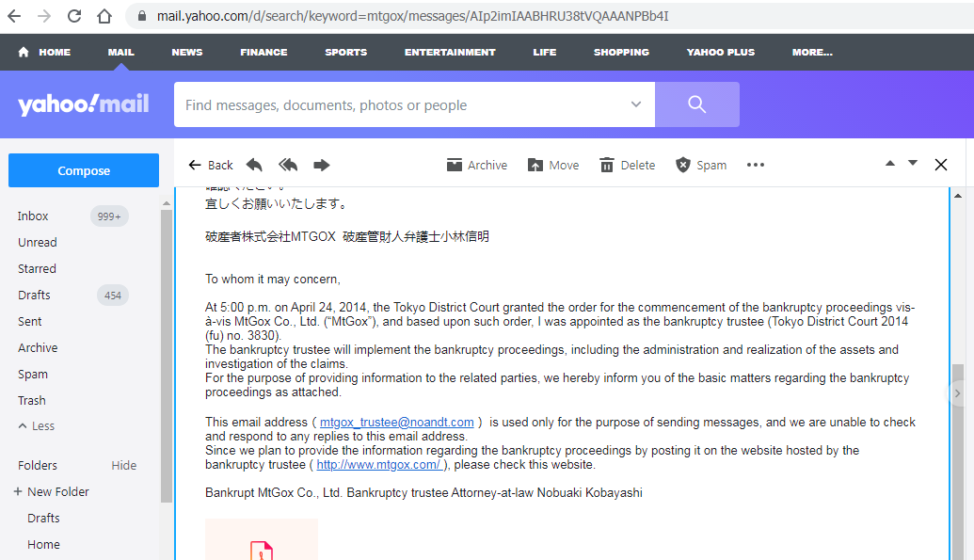Expand the right side panel chevron
This screenshot has height=560, width=974.
(957, 393)
